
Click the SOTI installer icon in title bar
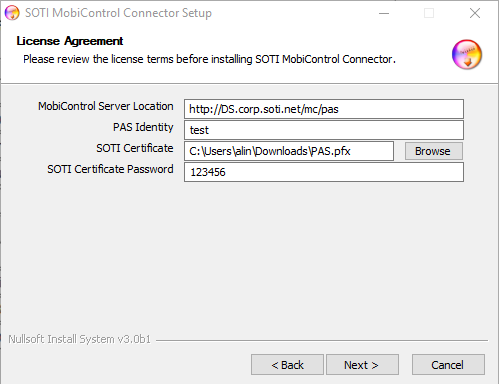tap(12, 13)
